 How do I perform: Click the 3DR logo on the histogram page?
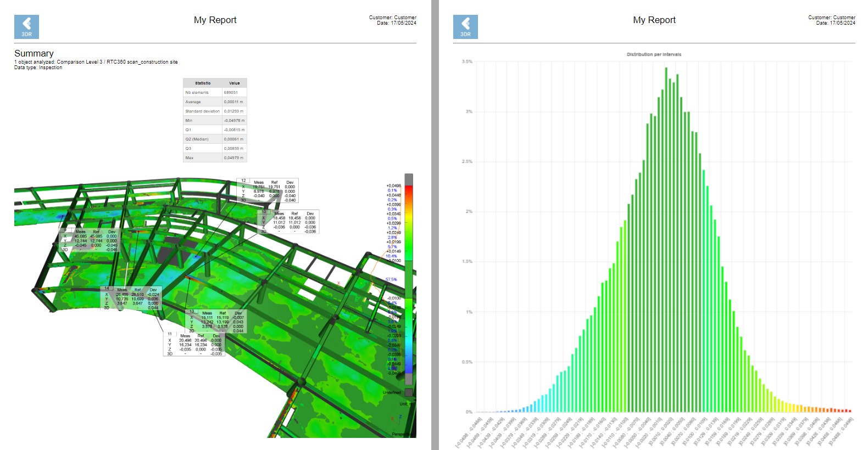(x=465, y=26)
